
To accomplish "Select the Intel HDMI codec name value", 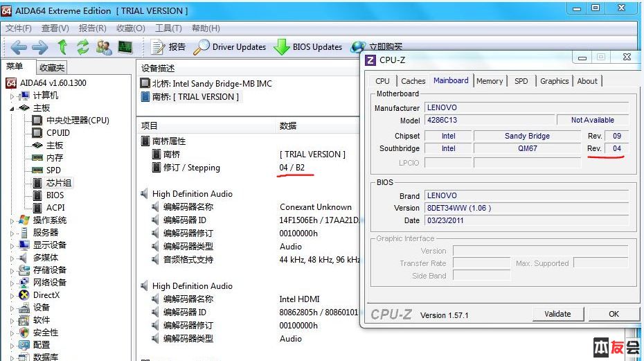I will (x=299, y=299).
